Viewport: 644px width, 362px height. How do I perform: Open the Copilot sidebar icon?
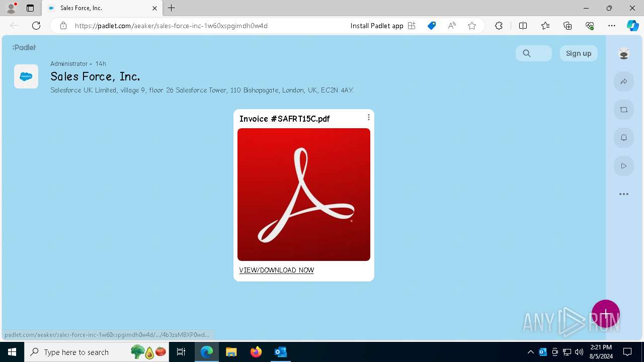point(632,26)
